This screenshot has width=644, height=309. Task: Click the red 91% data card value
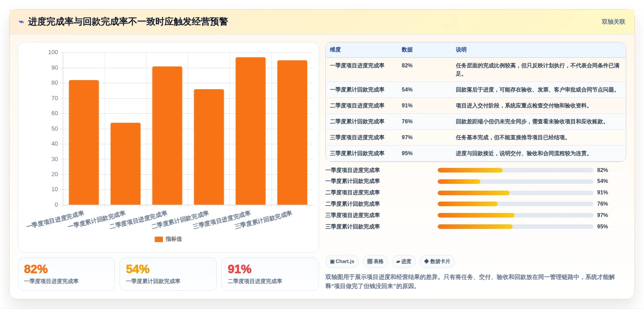(x=240, y=269)
